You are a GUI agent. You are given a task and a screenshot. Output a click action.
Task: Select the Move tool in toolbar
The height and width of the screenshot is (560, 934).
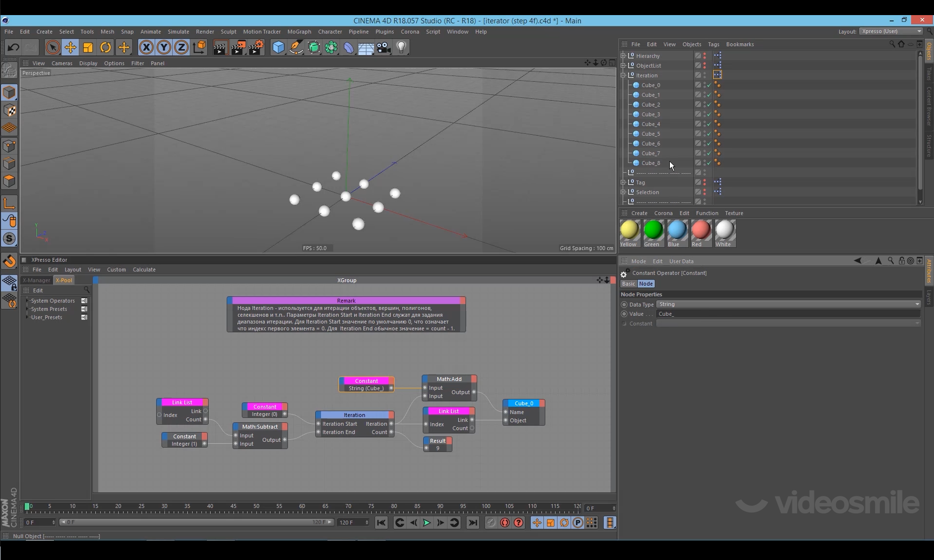click(71, 47)
